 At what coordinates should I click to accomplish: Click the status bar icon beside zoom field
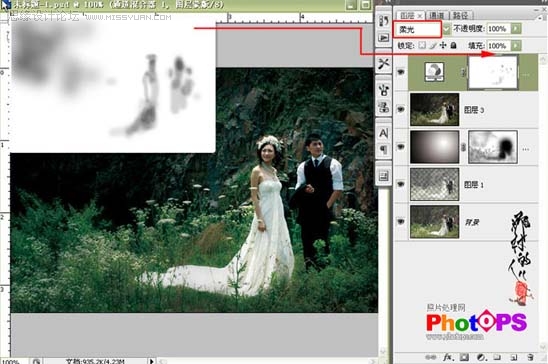click(36, 361)
